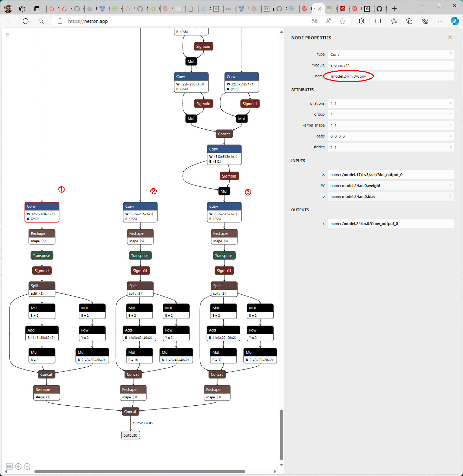Screen dimensions: 463x476
Task: Switch to the first browser tab
Action: coord(52,9)
